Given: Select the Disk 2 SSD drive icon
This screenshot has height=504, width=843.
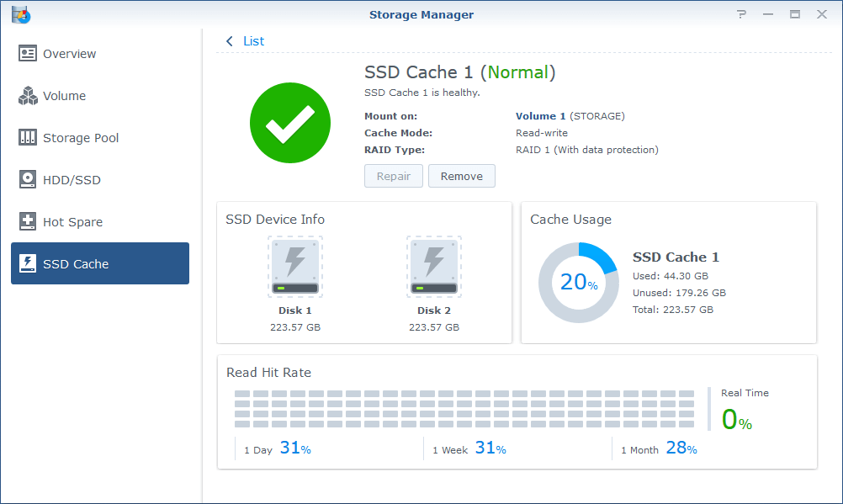Looking at the screenshot, I should click(434, 267).
